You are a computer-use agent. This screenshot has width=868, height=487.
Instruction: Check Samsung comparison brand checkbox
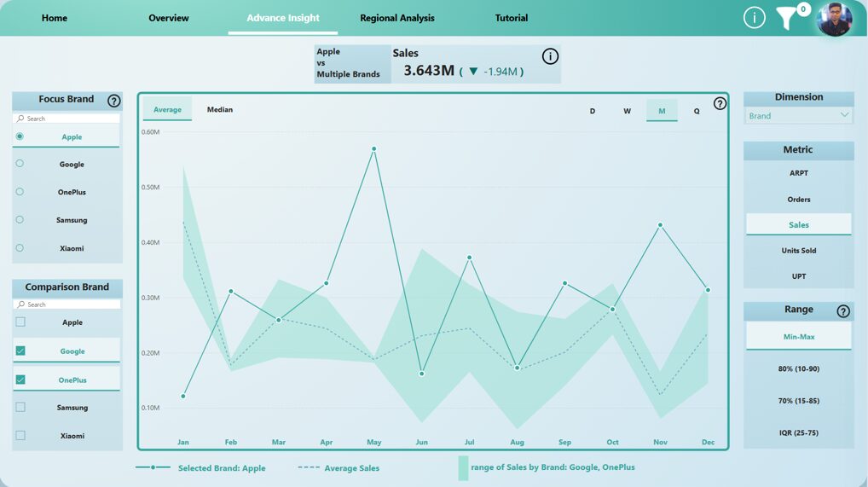click(x=20, y=407)
